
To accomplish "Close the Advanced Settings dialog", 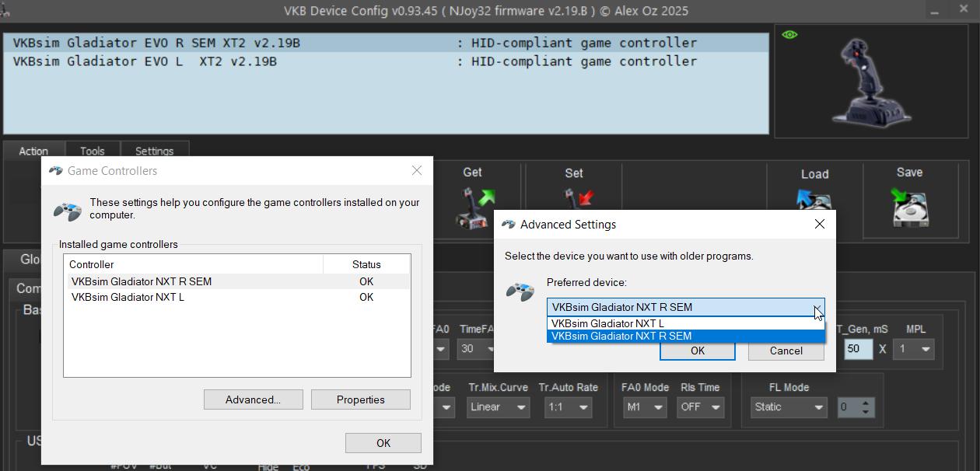I will tap(820, 224).
